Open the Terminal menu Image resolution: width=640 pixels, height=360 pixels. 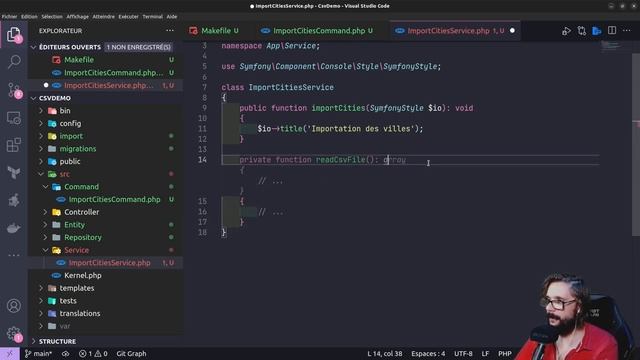click(x=153, y=17)
